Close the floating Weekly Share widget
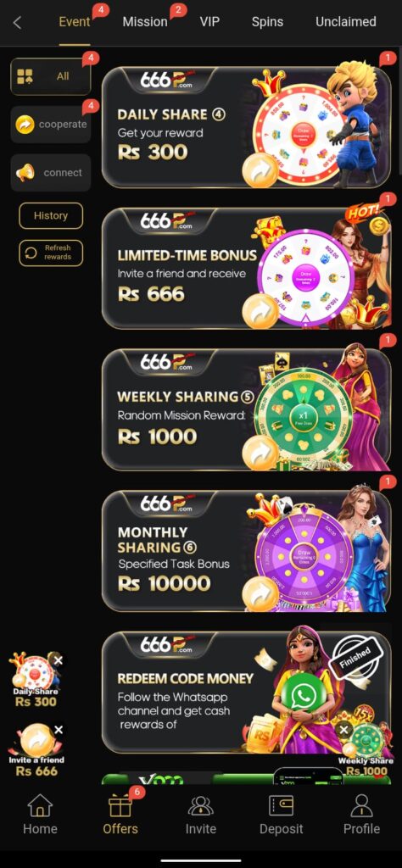Image resolution: width=402 pixels, height=868 pixels. pos(343,730)
